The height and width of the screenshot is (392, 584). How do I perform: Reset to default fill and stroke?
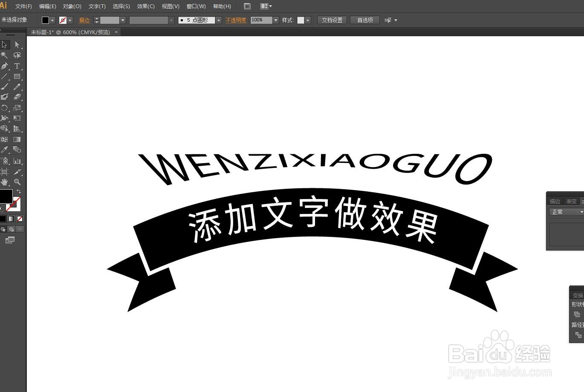(x=2, y=209)
